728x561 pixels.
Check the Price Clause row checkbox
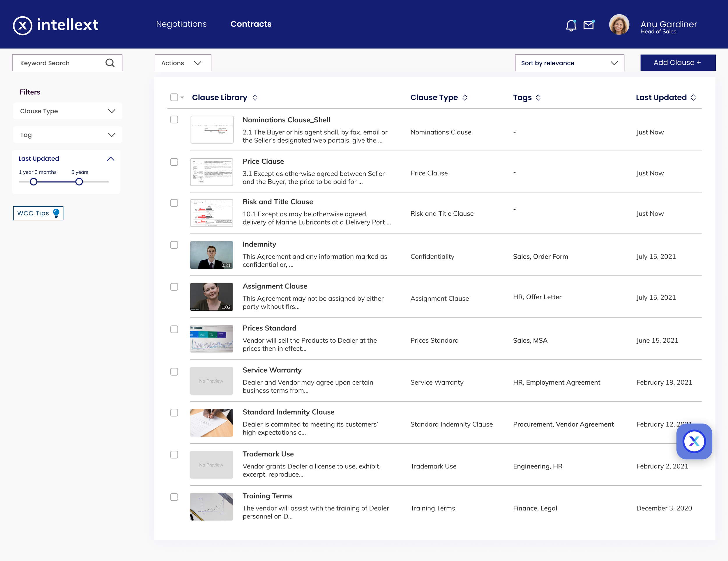(x=174, y=162)
